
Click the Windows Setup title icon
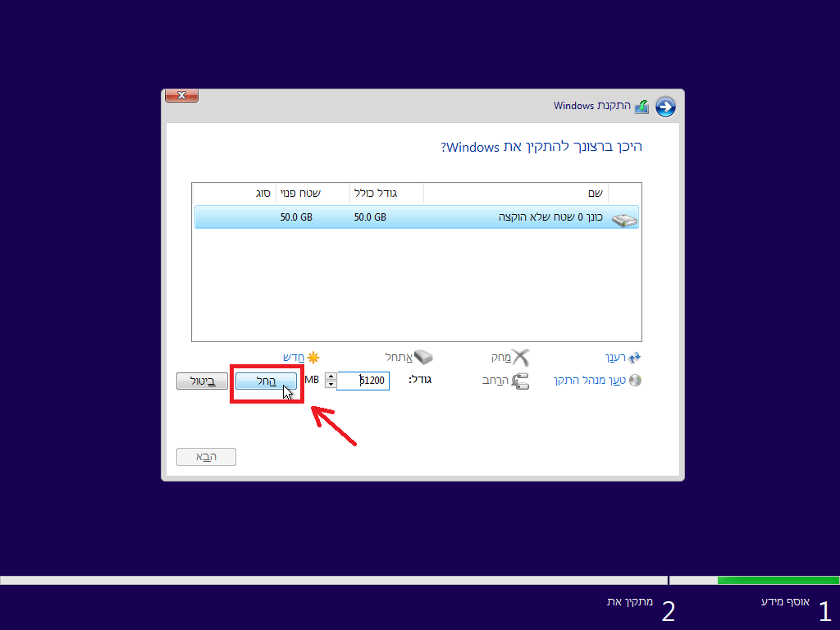click(x=641, y=107)
